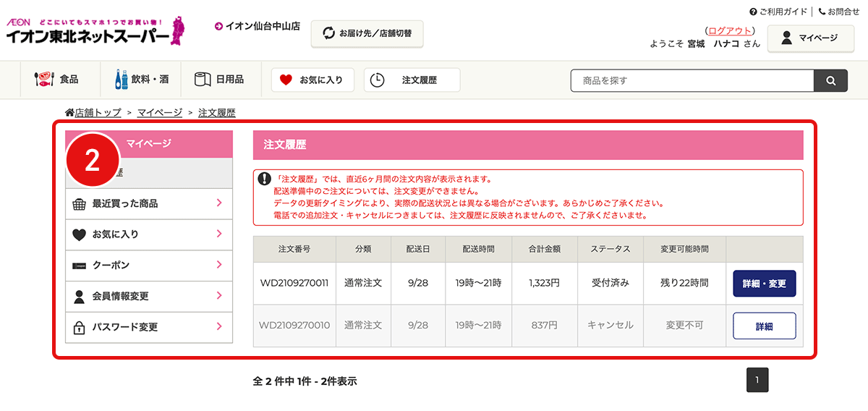Click the ログアウト link
The height and width of the screenshot is (411, 868).
click(730, 30)
